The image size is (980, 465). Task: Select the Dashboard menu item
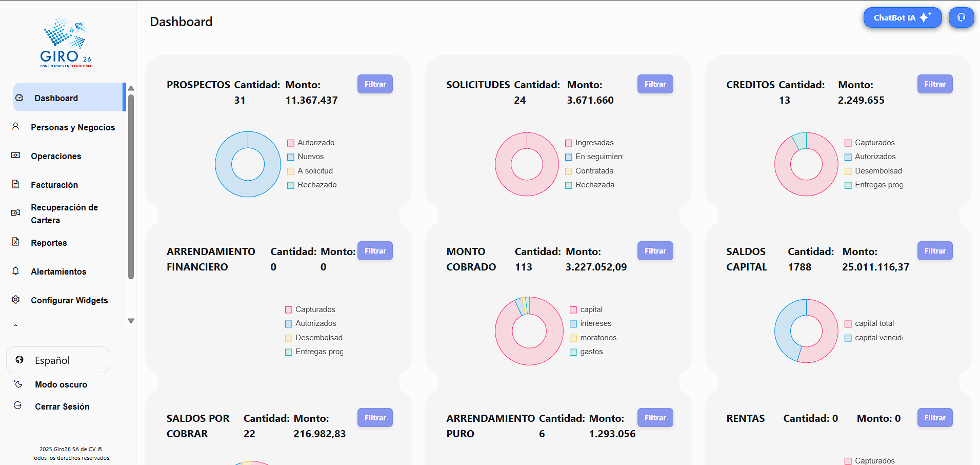[56, 98]
